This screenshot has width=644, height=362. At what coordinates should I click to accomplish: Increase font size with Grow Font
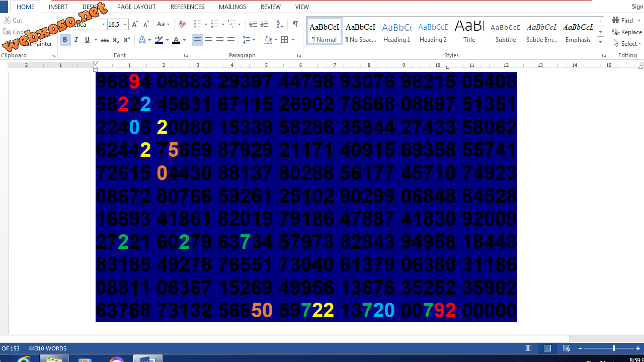point(135,24)
